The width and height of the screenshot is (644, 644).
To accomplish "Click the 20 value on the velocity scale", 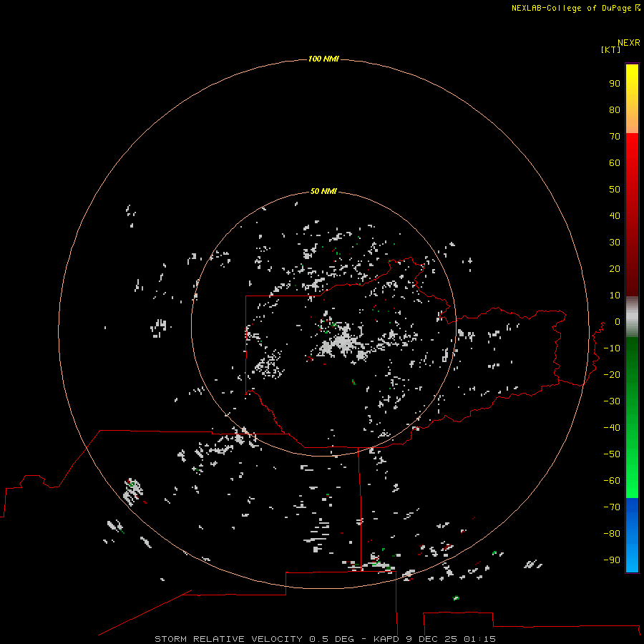I will click(615, 268).
